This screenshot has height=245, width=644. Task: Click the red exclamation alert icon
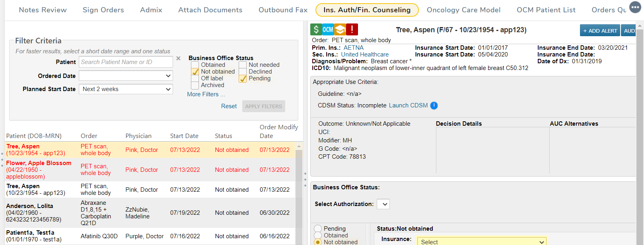352,29
